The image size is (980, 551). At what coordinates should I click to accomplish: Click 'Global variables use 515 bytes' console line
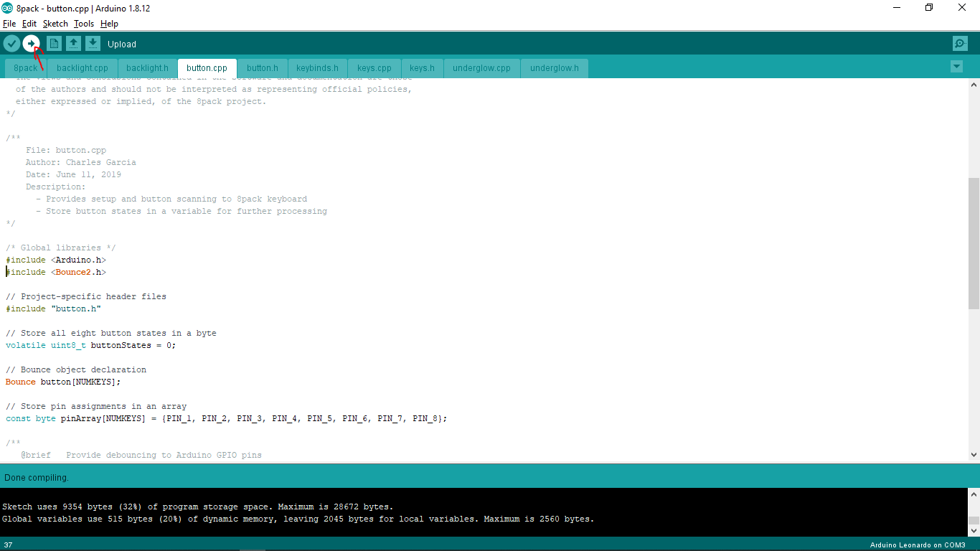(298, 519)
